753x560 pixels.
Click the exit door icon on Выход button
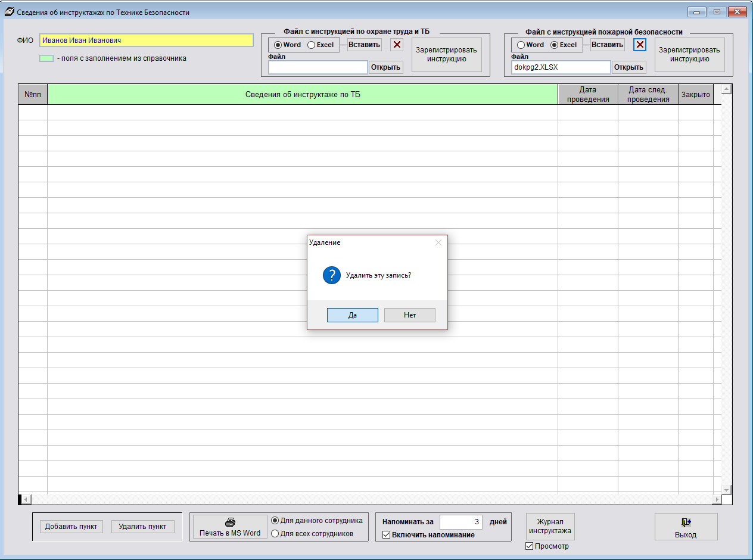pyautogui.click(x=686, y=522)
